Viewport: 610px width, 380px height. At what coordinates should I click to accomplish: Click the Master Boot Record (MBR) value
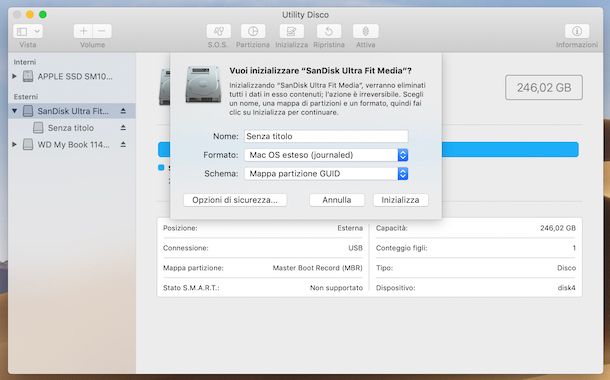pos(317,268)
